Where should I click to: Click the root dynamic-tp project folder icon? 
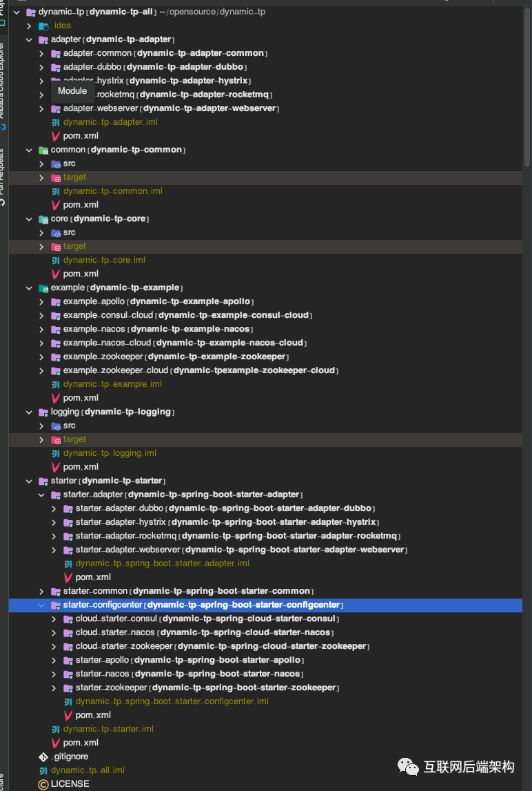tap(31, 12)
